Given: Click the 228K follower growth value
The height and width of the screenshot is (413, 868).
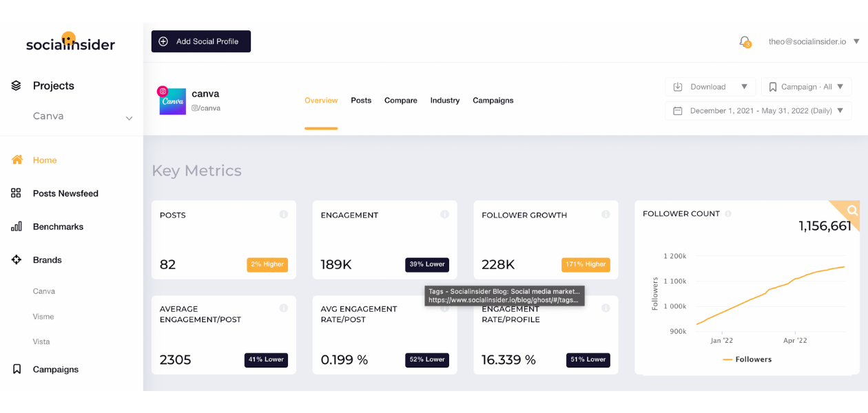Looking at the screenshot, I should pos(498,264).
